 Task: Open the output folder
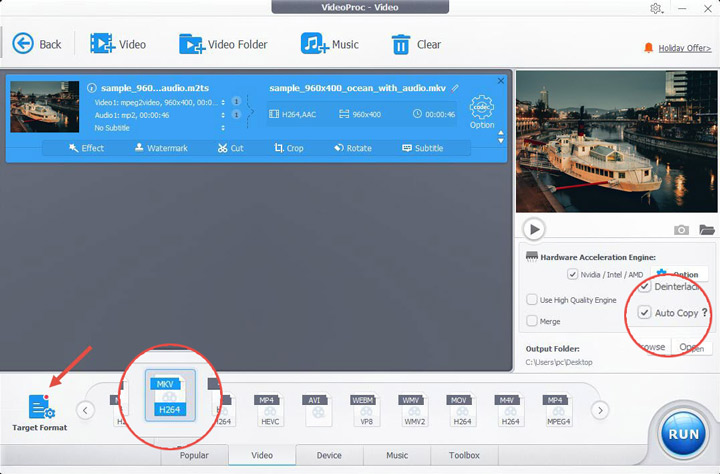tap(692, 347)
